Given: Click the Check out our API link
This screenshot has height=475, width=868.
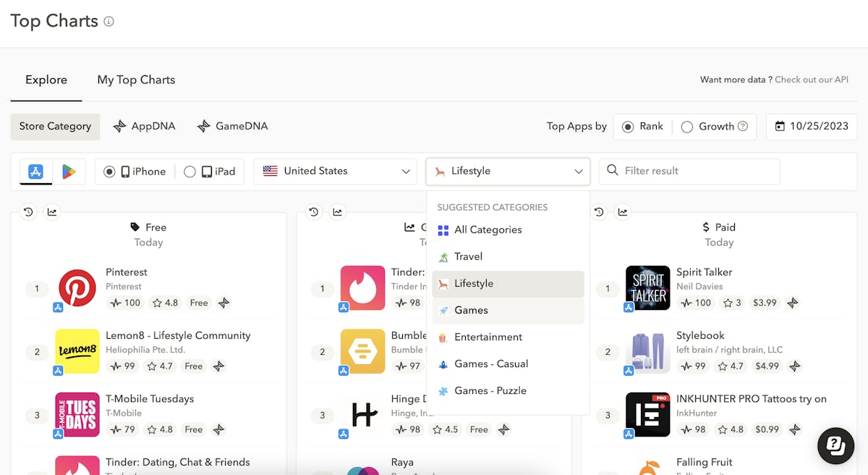Looking at the screenshot, I should pyautogui.click(x=811, y=80).
